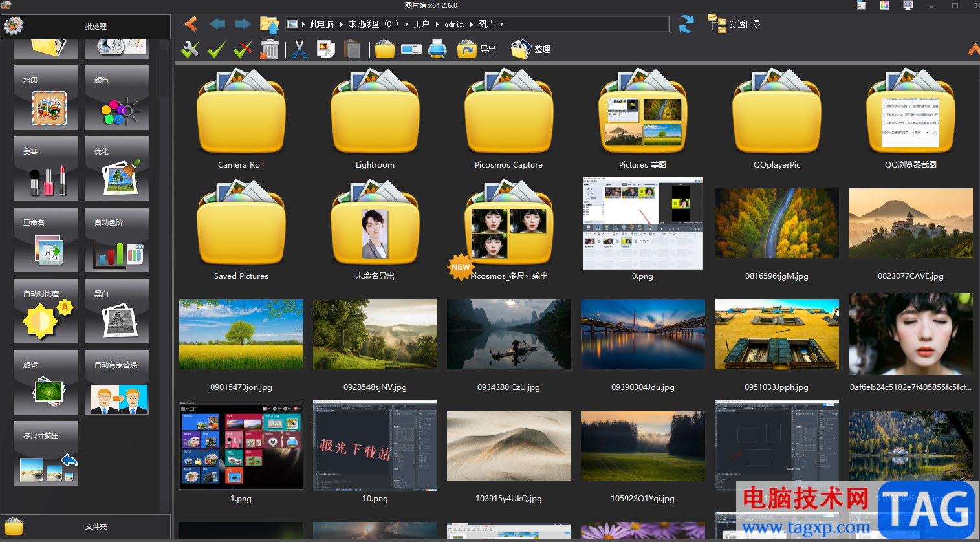980x542 pixels.
Task: Delete with the trash can icon
Action: click(x=269, y=49)
